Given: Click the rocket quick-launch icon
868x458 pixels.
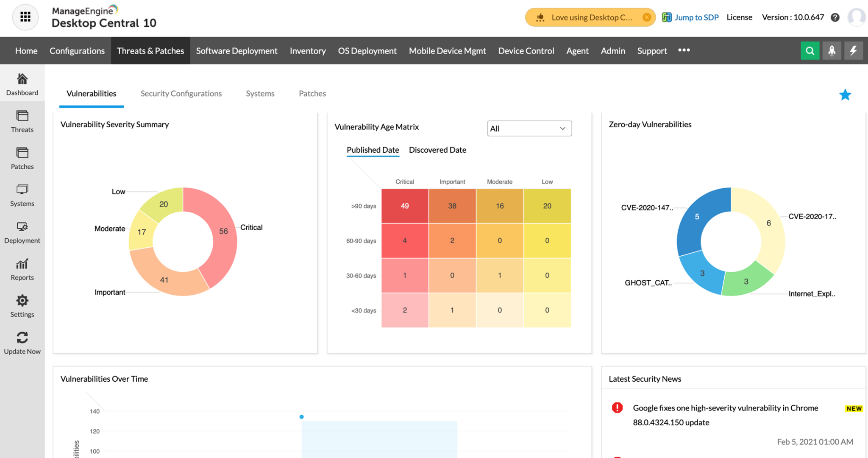Looking at the screenshot, I should tap(832, 51).
